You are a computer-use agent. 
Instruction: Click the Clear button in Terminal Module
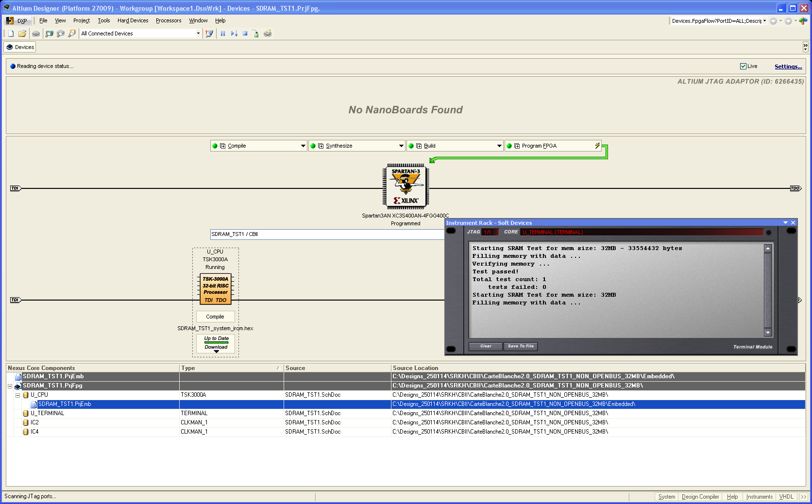(x=486, y=346)
